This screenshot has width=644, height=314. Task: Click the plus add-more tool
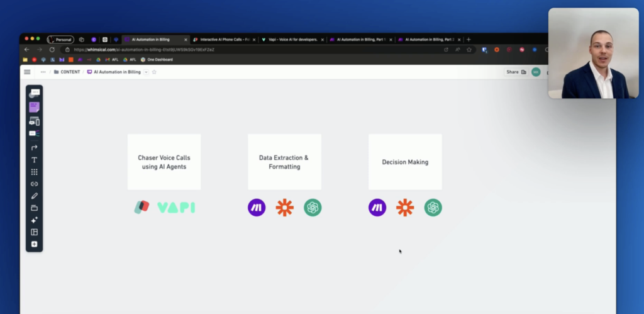click(x=34, y=244)
